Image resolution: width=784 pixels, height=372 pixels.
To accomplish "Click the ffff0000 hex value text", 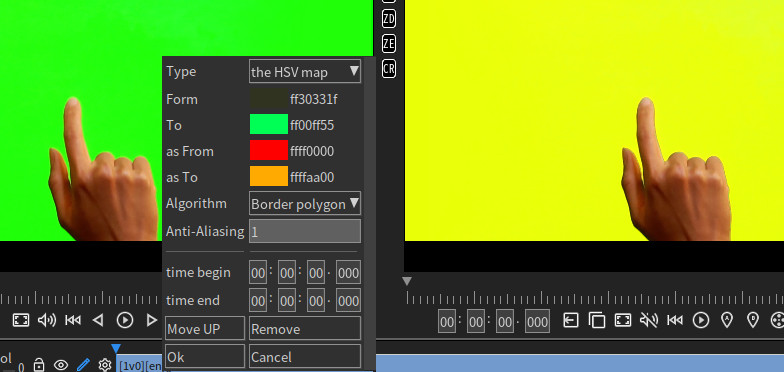I will [x=312, y=151].
